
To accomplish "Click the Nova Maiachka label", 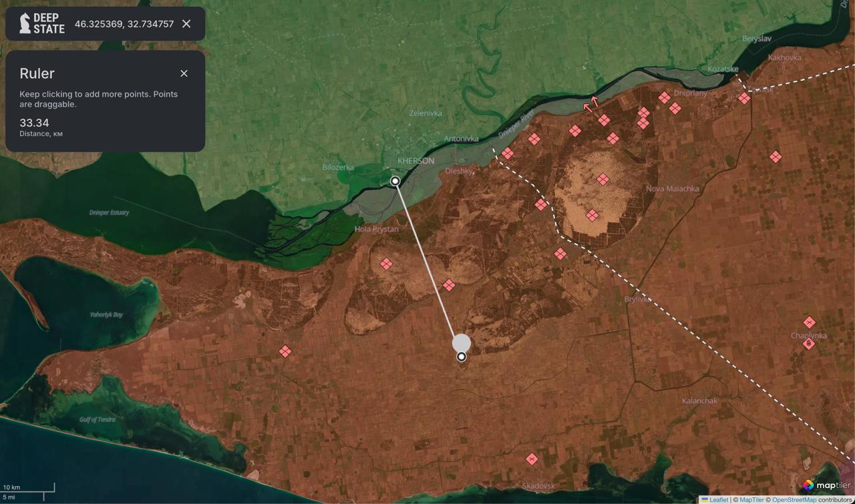I will click(673, 189).
